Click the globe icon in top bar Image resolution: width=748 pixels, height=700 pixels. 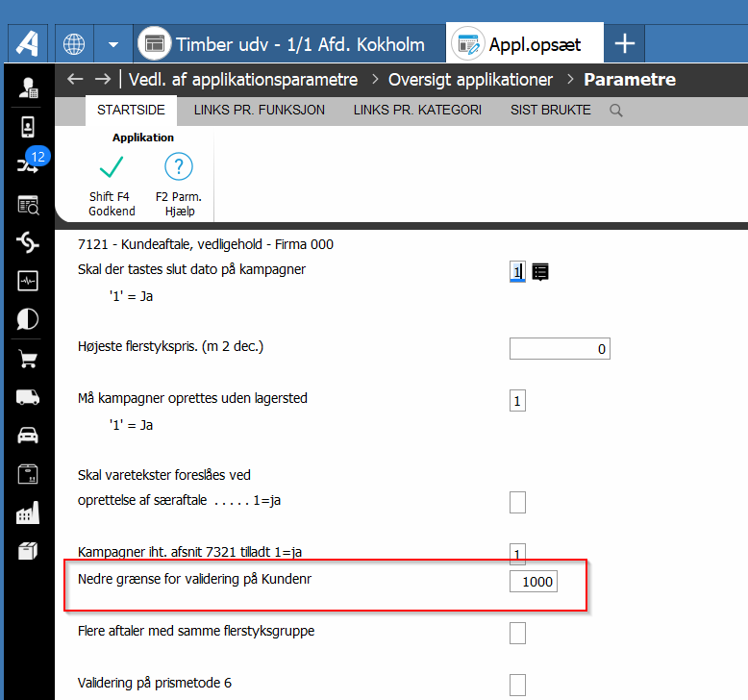click(x=74, y=44)
